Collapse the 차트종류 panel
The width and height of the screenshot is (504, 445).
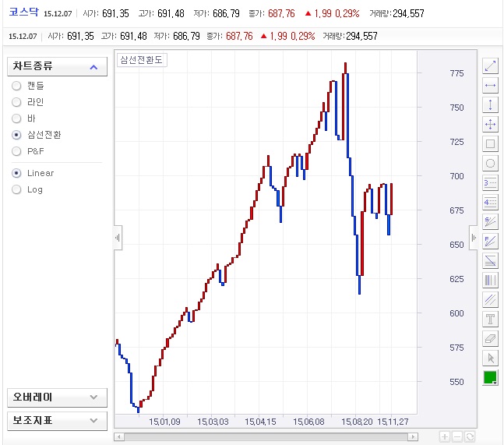tap(93, 67)
